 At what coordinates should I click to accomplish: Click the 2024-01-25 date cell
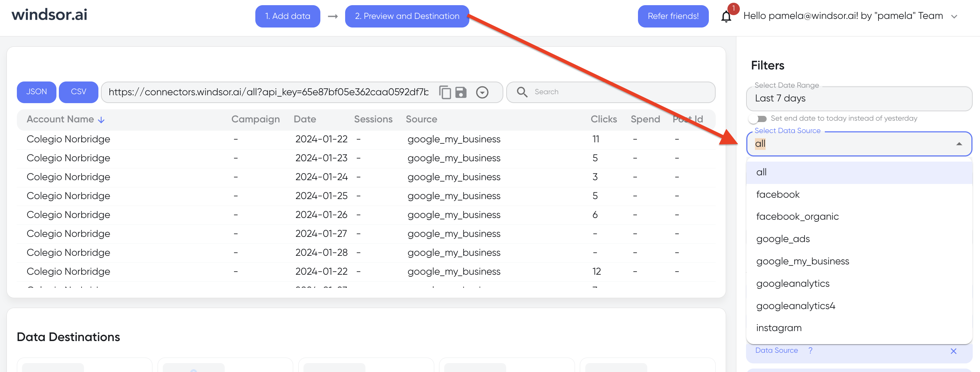click(x=321, y=196)
